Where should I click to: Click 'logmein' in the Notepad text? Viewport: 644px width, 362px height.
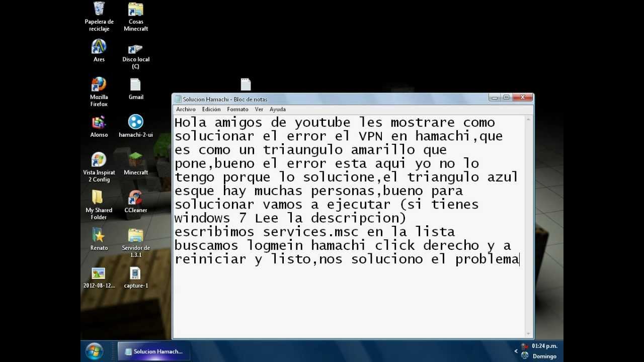coord(275,246)
